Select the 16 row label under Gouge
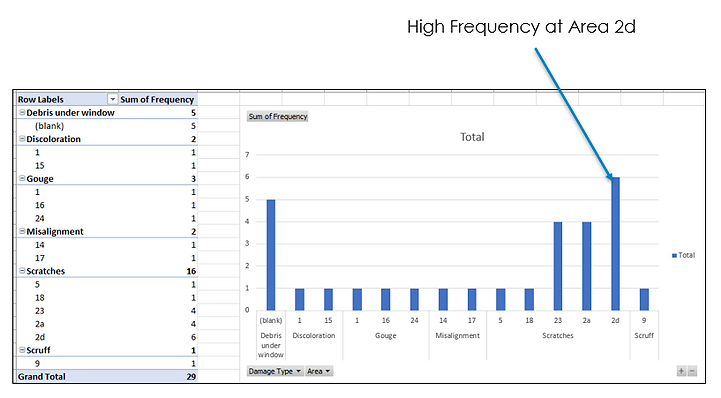This screenshot has height=398, width=721. click(x=40, y=205)
